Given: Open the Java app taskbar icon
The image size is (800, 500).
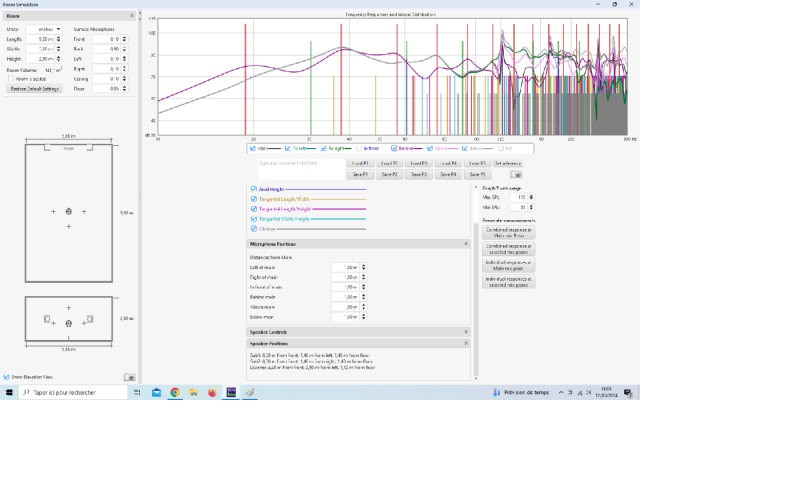Looking at the screenshot, I should [x=249, y=392].
